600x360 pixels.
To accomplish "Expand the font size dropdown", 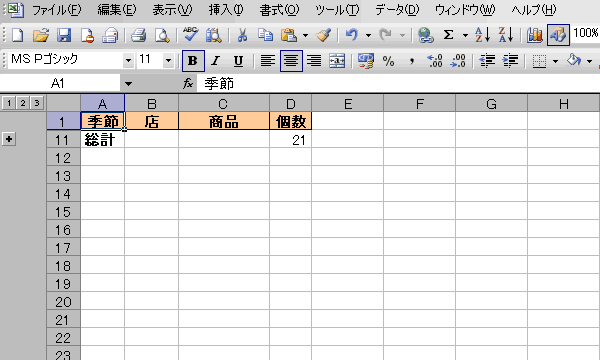I will click(x=168, y=60).
